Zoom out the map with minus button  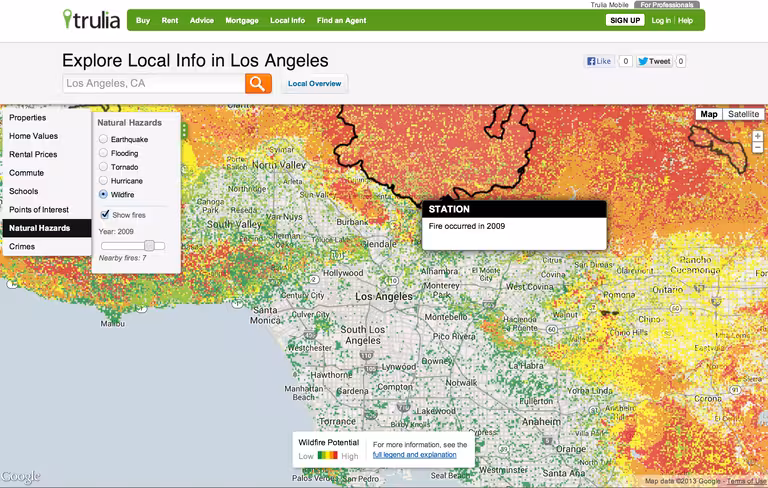click(x=757, y=147)
